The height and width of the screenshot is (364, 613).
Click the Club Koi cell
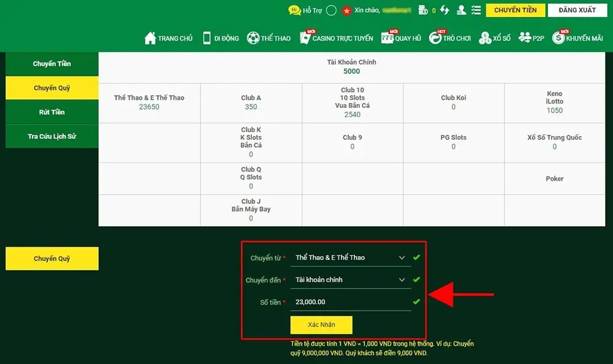[x=454, y=103]
